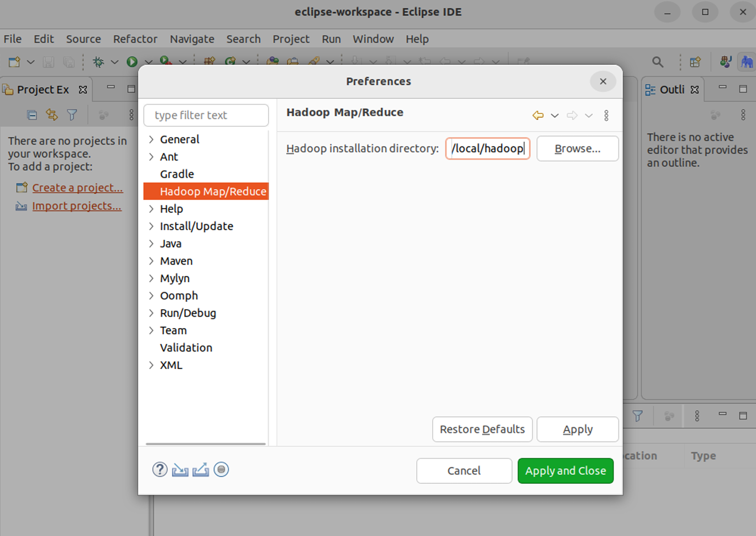Click the Import projects... link
Image resolution: width=756 pixels, height=536 pixels.
coord(77,206)
